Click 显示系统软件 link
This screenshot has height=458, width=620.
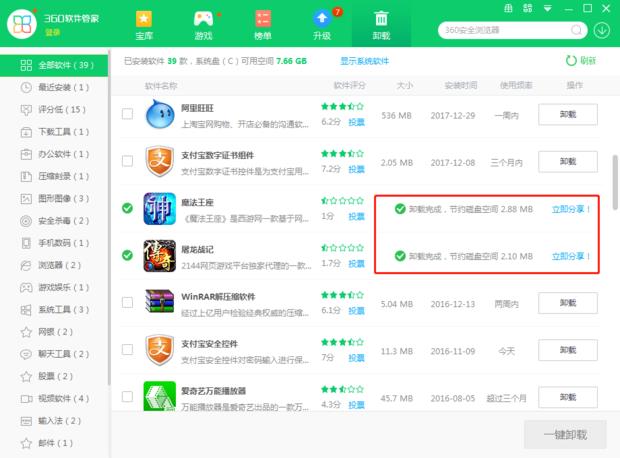[x=365, y=61]
